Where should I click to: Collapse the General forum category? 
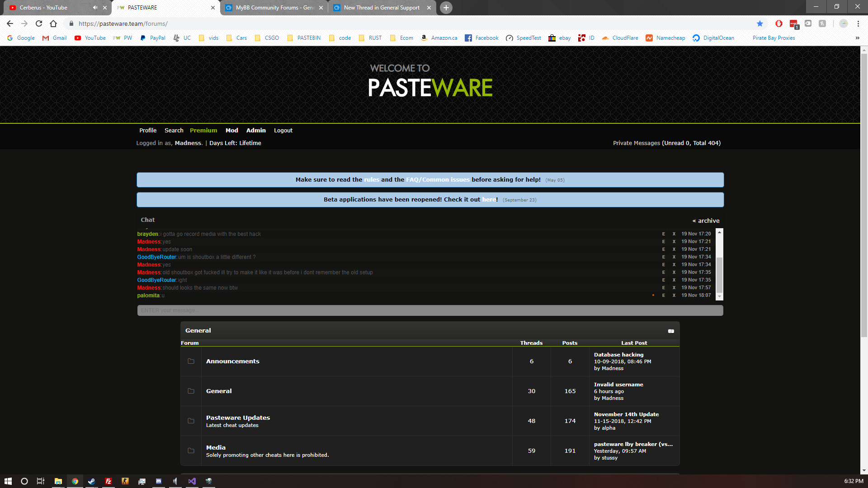[671, 331]
